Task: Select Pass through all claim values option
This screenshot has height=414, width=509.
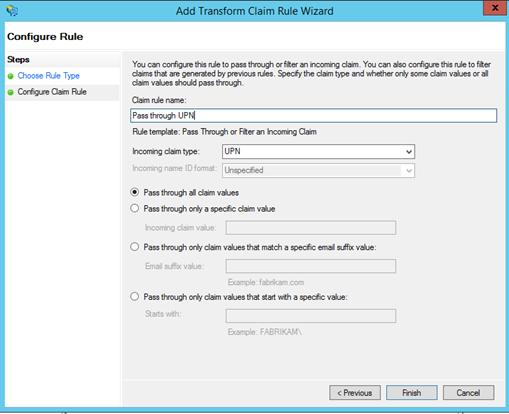Action: (135, 192)
